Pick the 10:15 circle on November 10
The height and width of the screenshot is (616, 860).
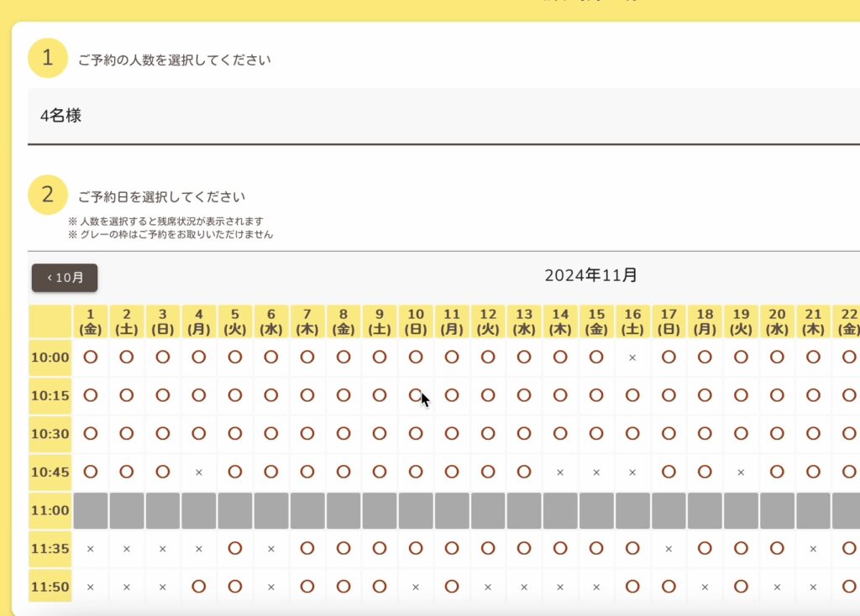pos(416,395)
